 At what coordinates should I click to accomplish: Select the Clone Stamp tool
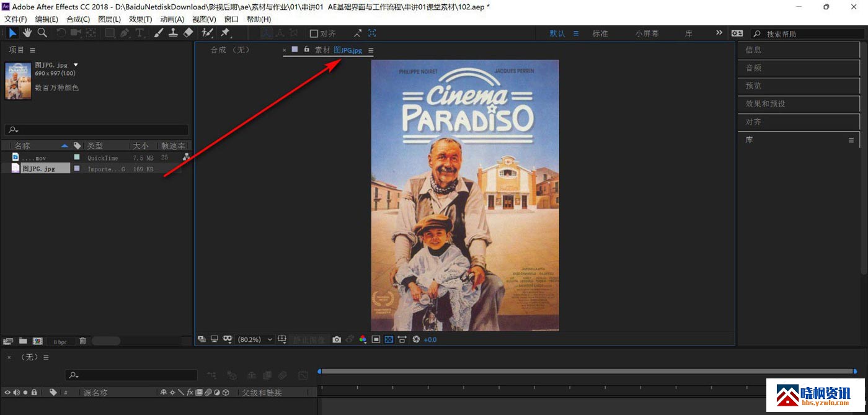(x=174, y=33)
